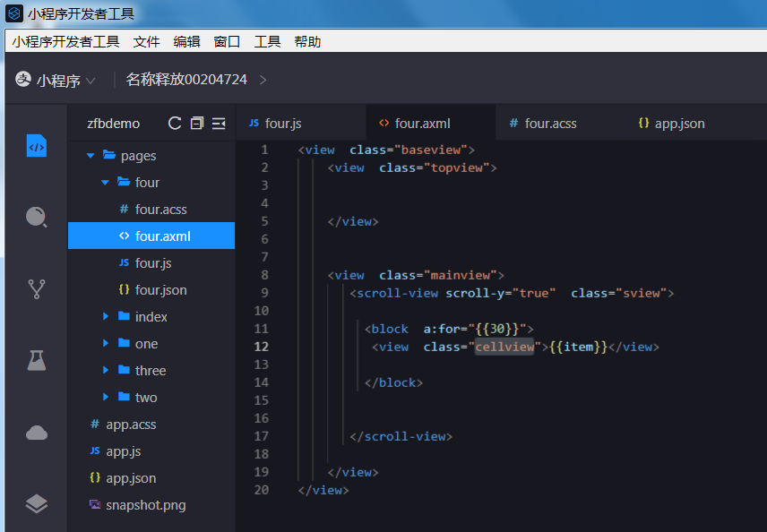Screen dimensions: 767x532
Task: Collapse the four folder
Action: pos(105,183)
